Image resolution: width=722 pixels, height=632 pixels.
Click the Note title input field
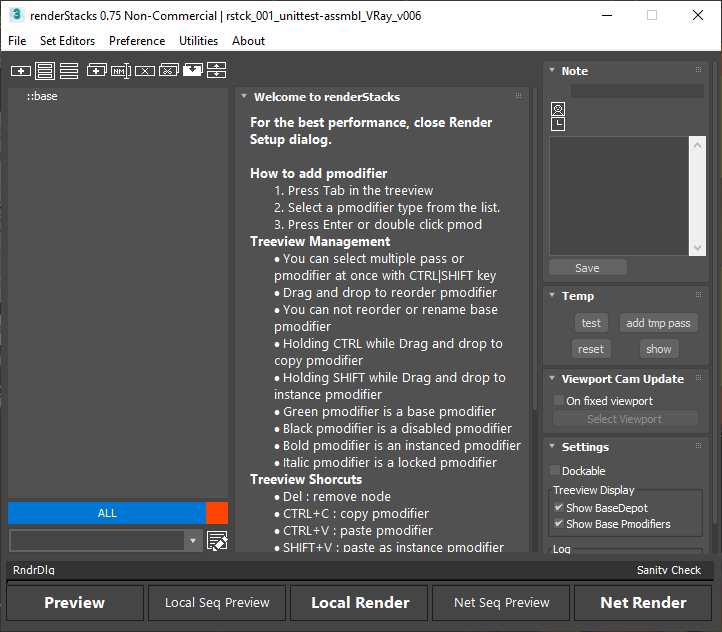[637, 91]
